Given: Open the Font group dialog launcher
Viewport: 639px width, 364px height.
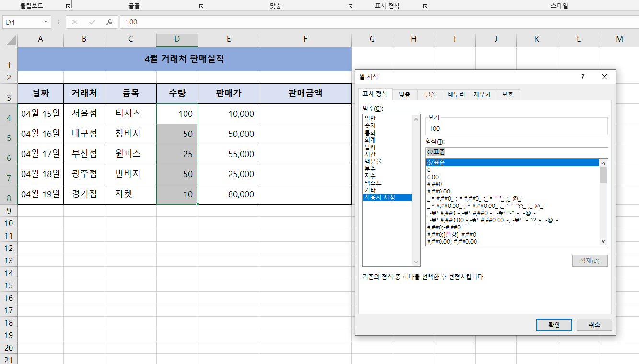Looking at the screenshot, I should [x=201, y=6].
